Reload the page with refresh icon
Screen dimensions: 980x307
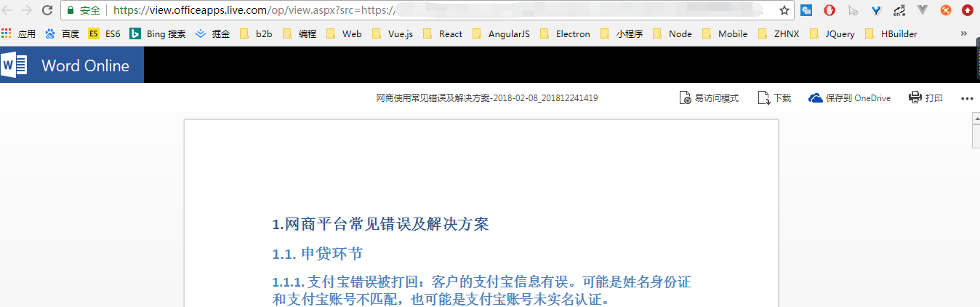coord(47,10)
